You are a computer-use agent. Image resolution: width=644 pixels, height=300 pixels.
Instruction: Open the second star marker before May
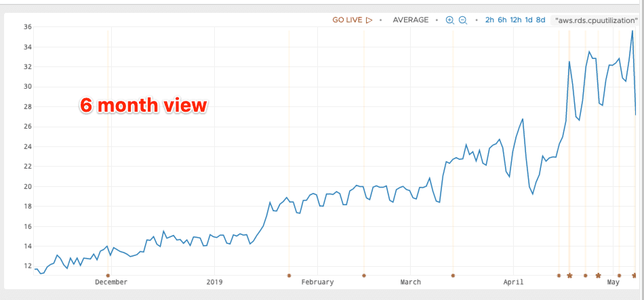click(x=598, y=276)
